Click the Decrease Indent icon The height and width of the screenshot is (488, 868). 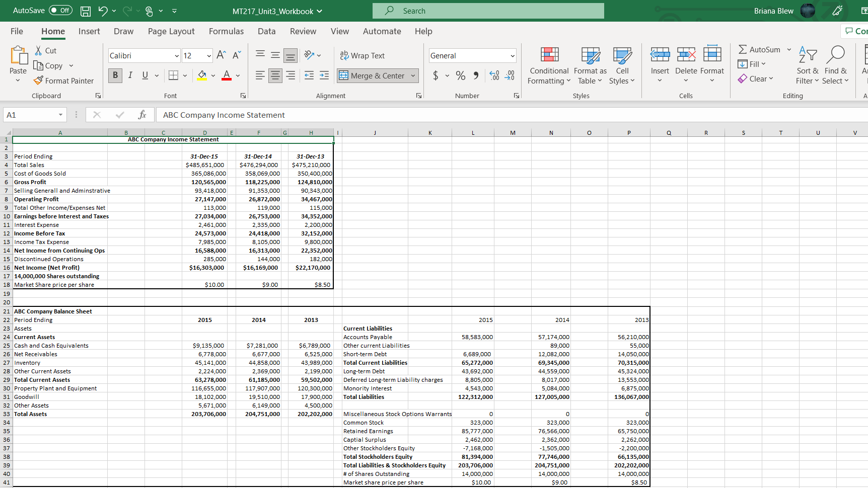click(309, 75)
